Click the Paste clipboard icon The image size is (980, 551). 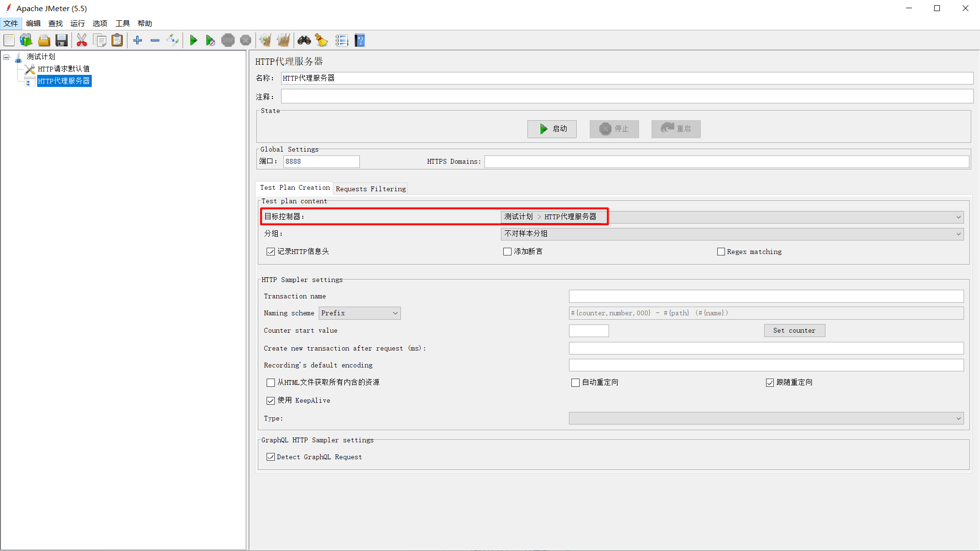pos(117,41)
